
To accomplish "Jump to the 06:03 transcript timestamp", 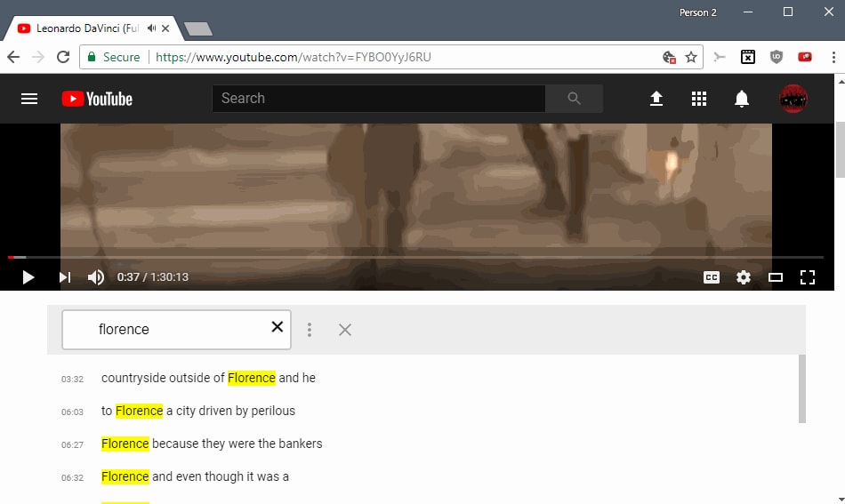I will [x=72, y=412].
